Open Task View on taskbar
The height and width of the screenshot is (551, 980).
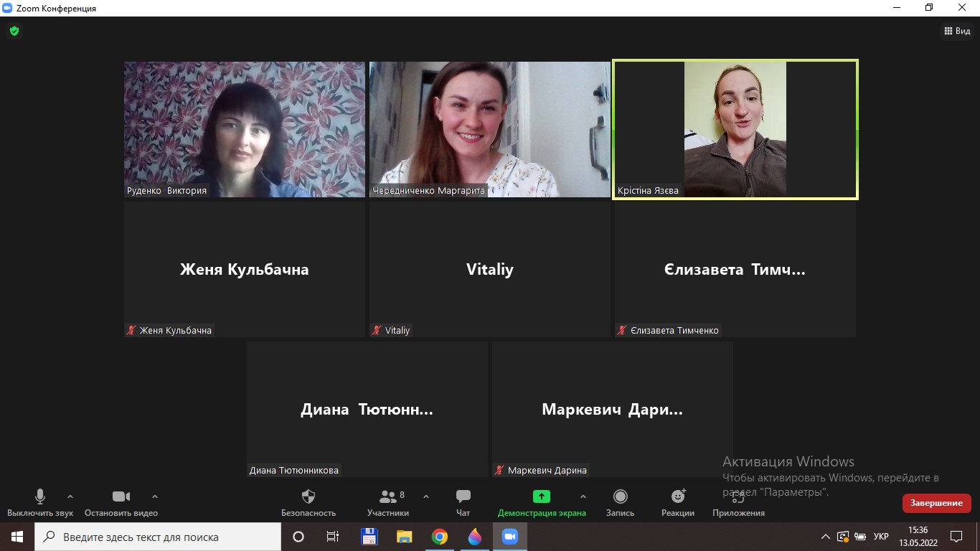tap(333, 537)
